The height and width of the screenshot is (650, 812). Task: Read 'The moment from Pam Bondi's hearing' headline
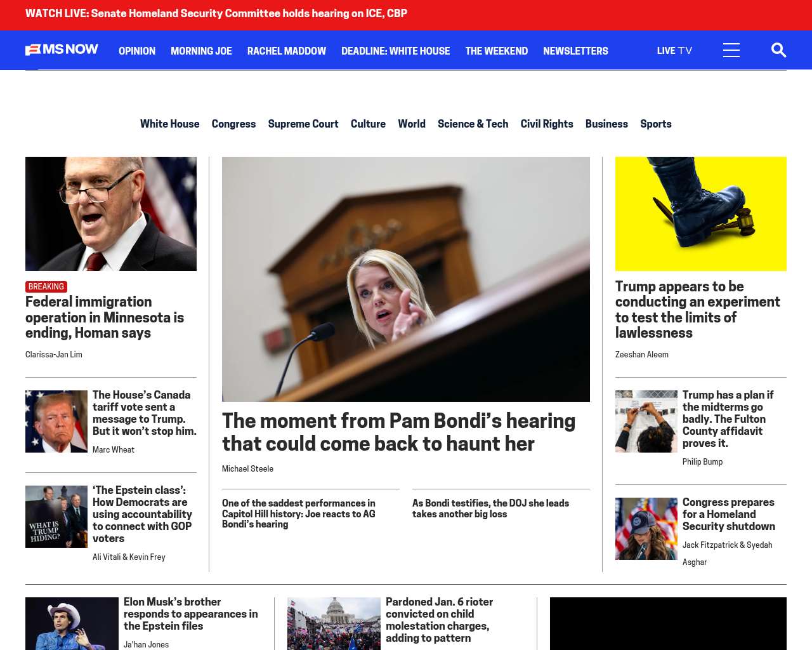pyautogui.click(x=398, y=432)
